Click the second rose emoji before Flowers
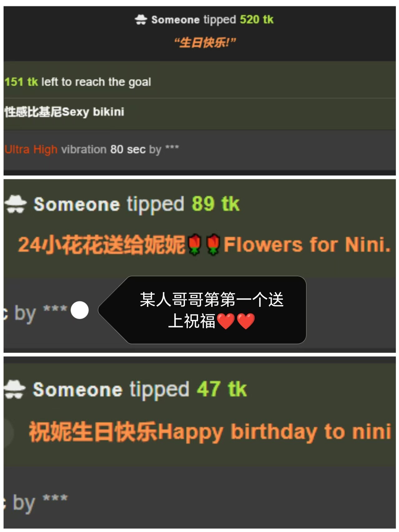Screen dimensions: 399x532 coord(214,244)
